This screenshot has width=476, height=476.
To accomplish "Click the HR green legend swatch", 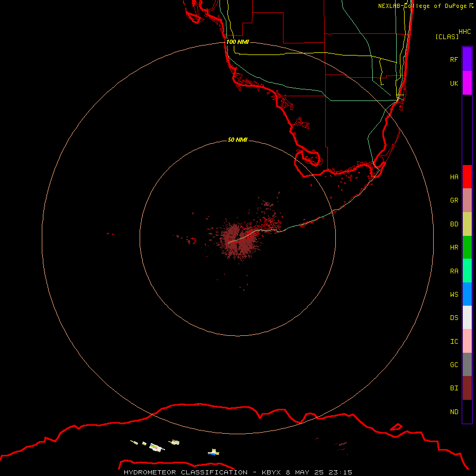I will point(467,248).
